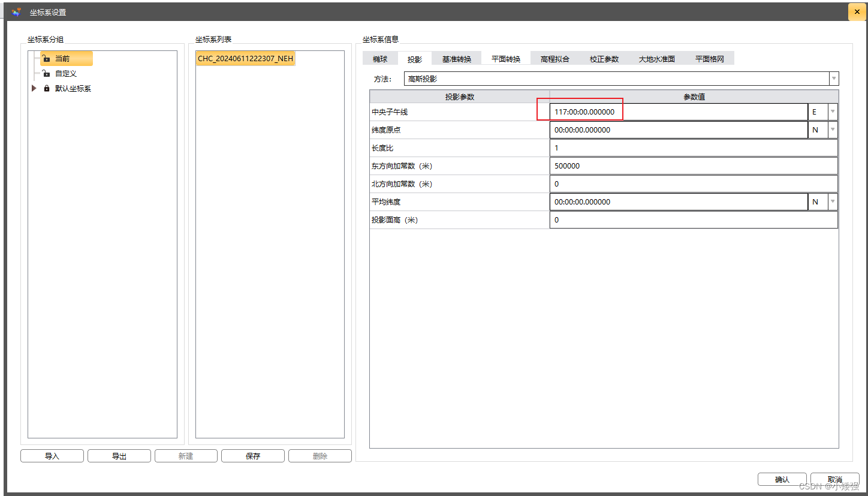Open the 校正参数 tab

[604, 58]
